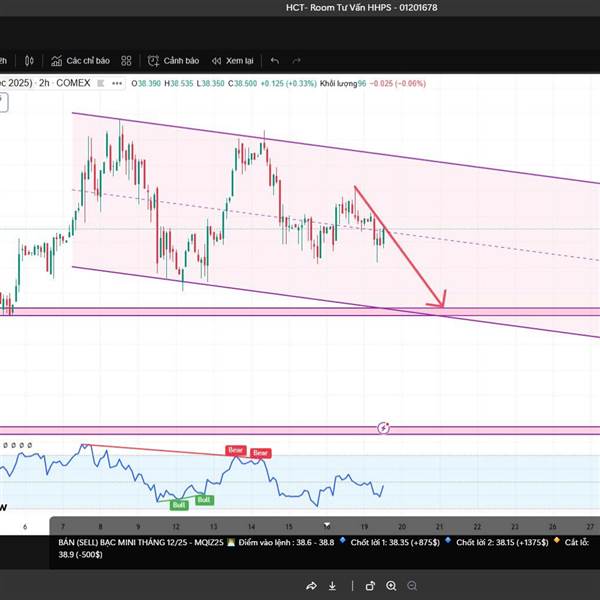Click the leftmost red Bear label
Image resolution: width=600 pixels, height=600 pixels.
pyautogui.click(x=236, y=450)
